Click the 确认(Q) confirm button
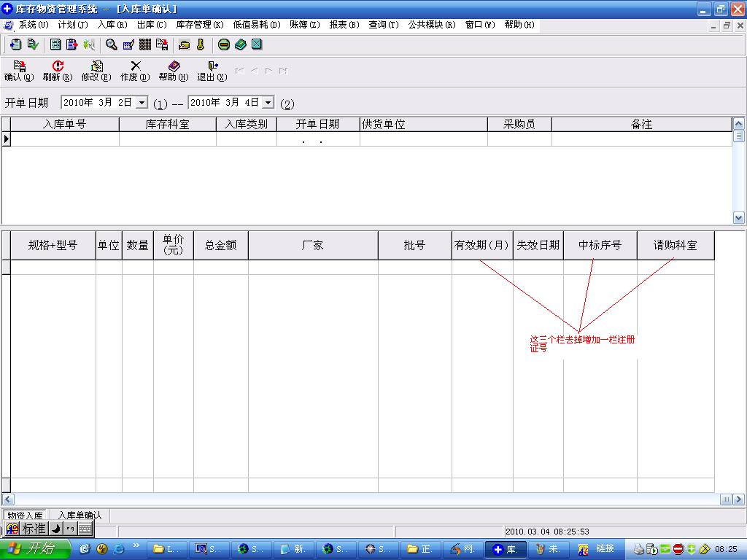The height and width of the screenshot is (560, 747). [19, 71]
